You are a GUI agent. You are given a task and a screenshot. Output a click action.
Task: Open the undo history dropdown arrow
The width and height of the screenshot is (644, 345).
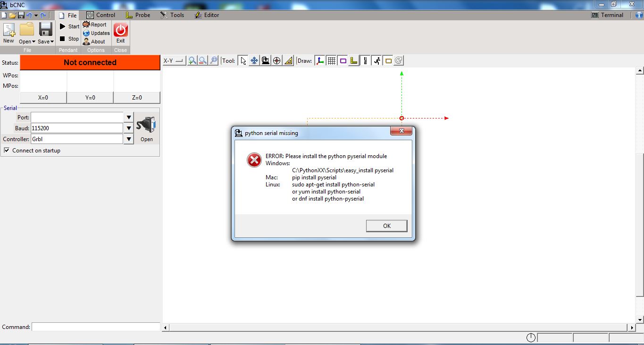(x=36, y=16)
